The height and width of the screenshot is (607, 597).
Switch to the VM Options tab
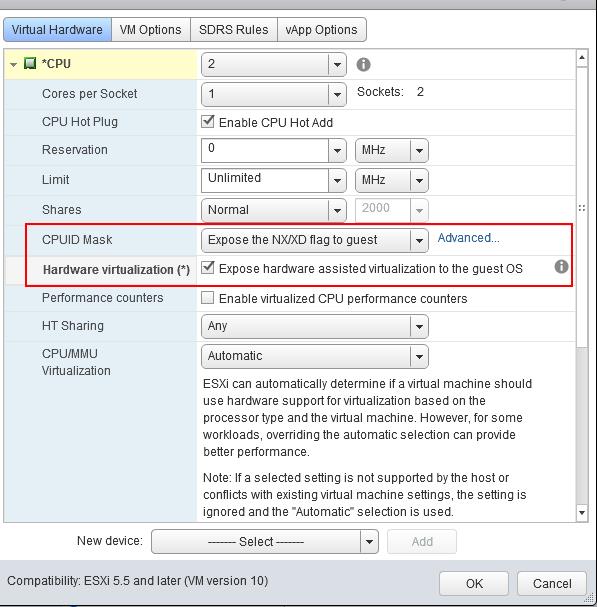pyautogui.click(x=151, y=29)
